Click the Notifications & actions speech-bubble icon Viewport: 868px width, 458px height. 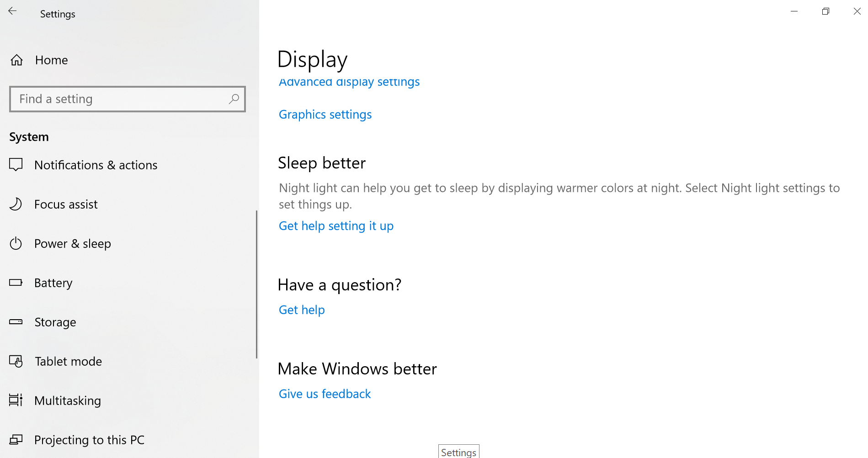click(16, 164)
